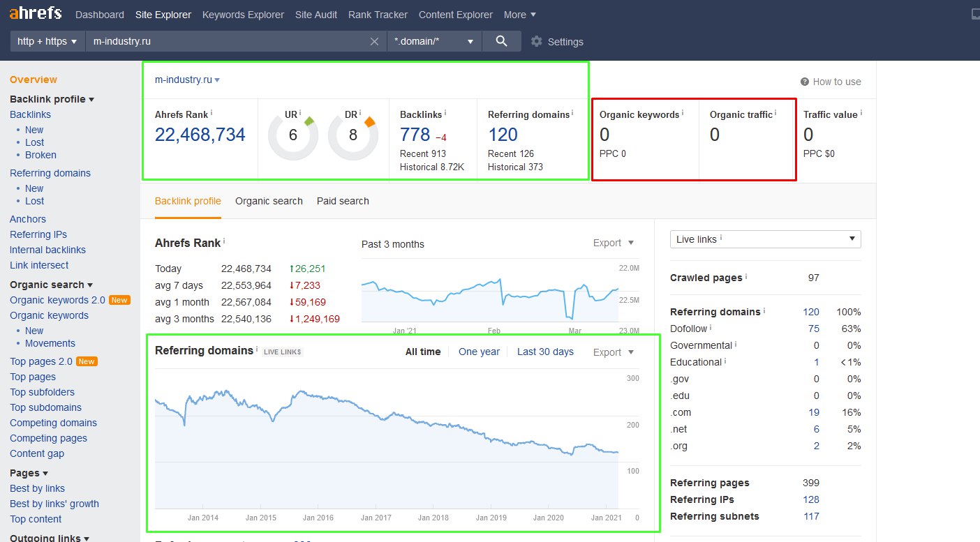
Task: Expand the m-industry.ru domain dropdown
Action: point(187,80)
